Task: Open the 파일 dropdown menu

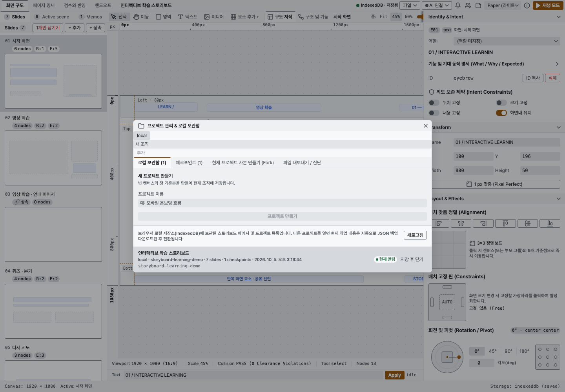Action: pos(410,5)
